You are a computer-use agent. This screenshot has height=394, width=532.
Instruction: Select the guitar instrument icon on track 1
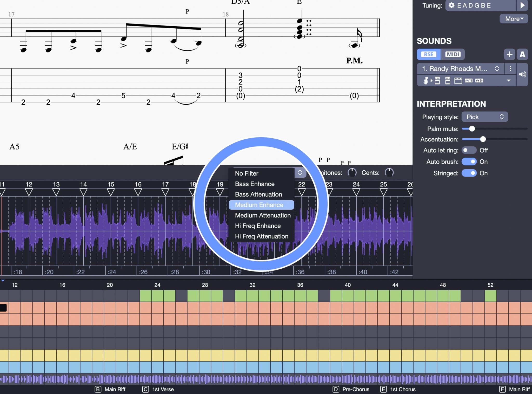click(426, 81)
